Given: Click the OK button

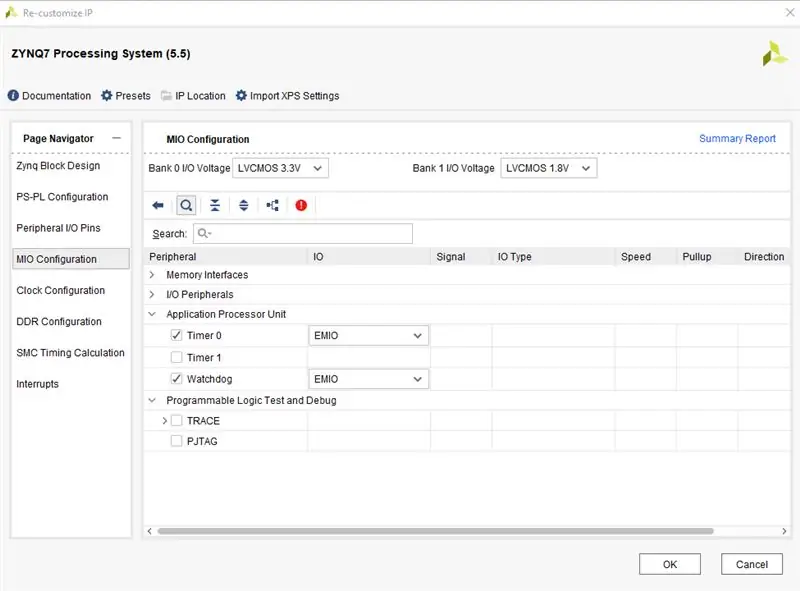Looking at the screenshot, I should pos(670,564).
